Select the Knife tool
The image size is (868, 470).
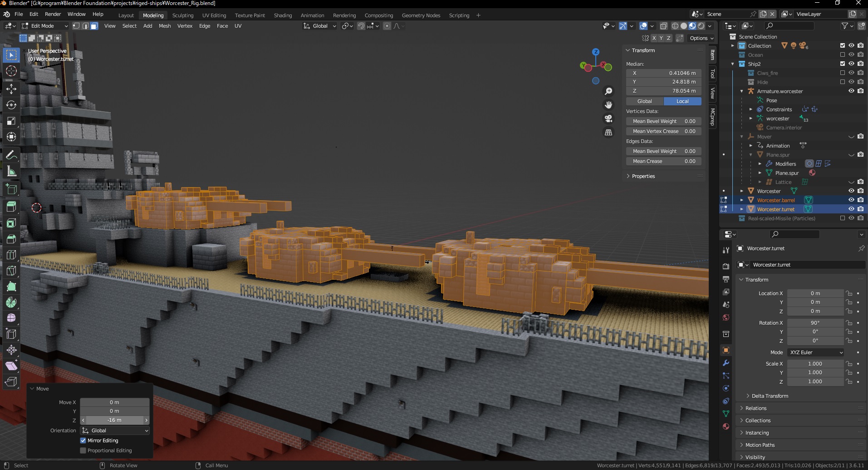pos(11,270)
